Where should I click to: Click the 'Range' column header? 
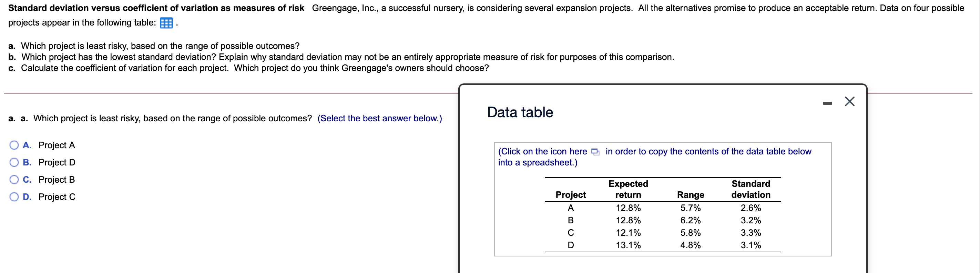(690, 194)
